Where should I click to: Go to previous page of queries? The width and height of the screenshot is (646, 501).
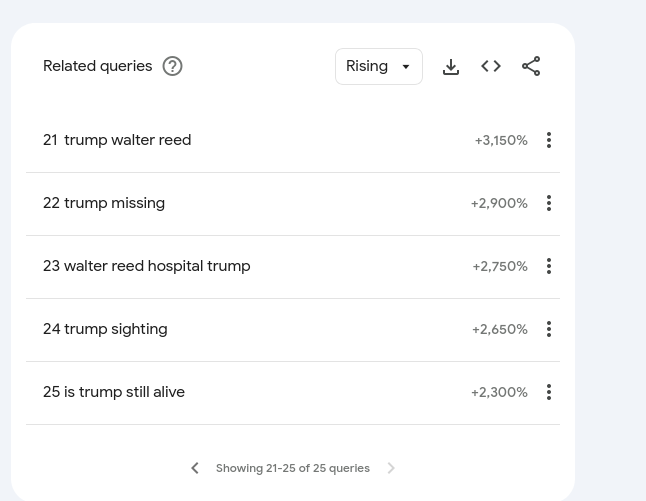point(195,468)
